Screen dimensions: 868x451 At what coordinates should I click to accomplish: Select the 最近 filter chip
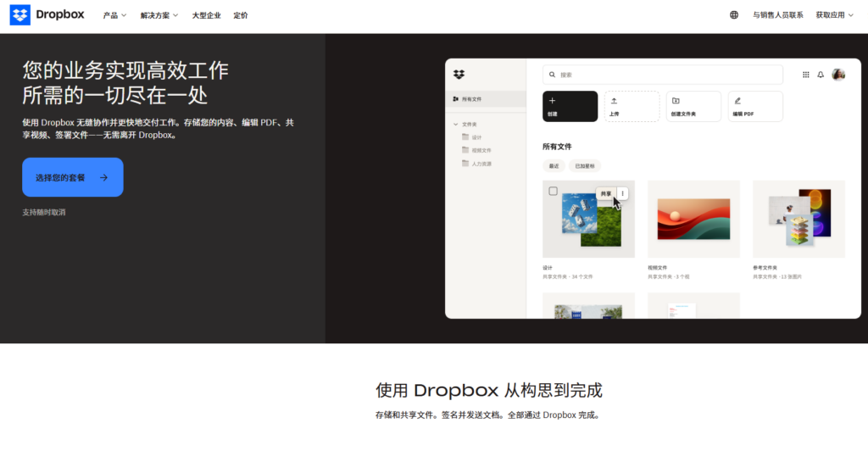[553, 166]
